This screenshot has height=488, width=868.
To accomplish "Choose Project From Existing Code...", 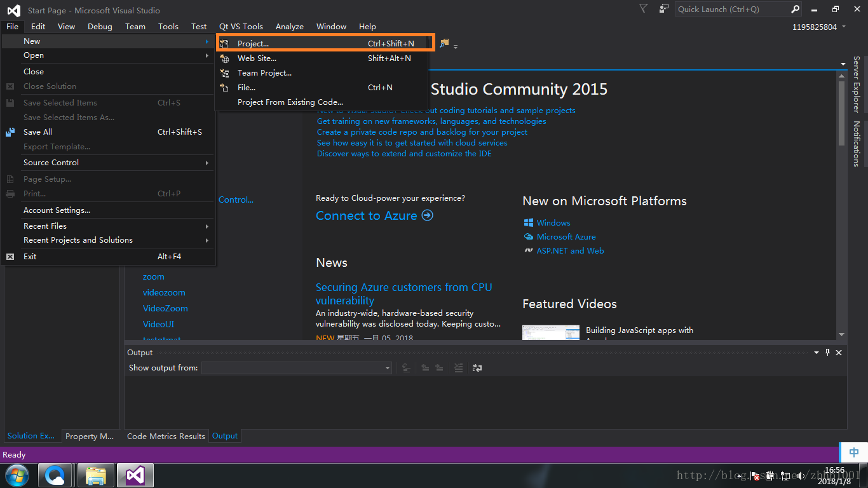I will pyautogui.click(x=290, y=102).
